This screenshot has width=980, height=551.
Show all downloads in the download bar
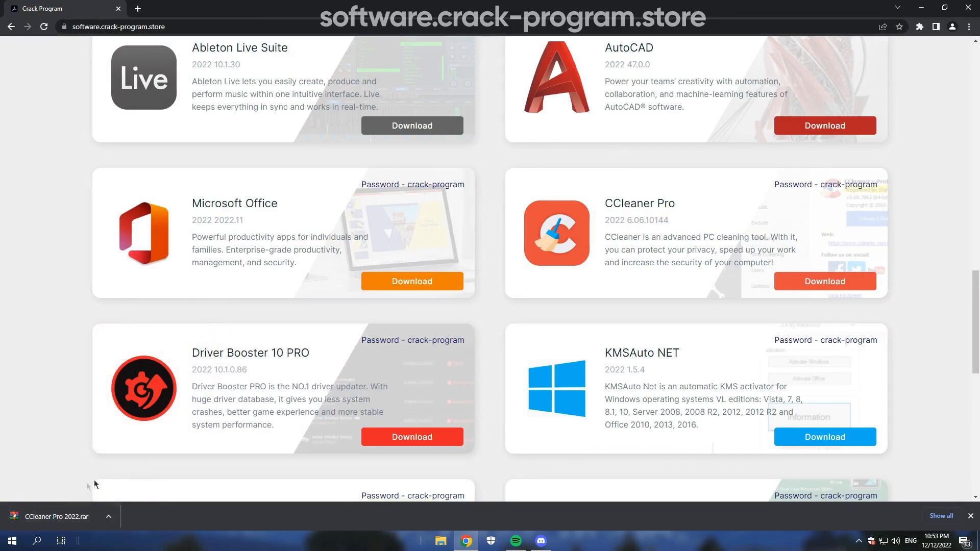(x=941, y=516)
